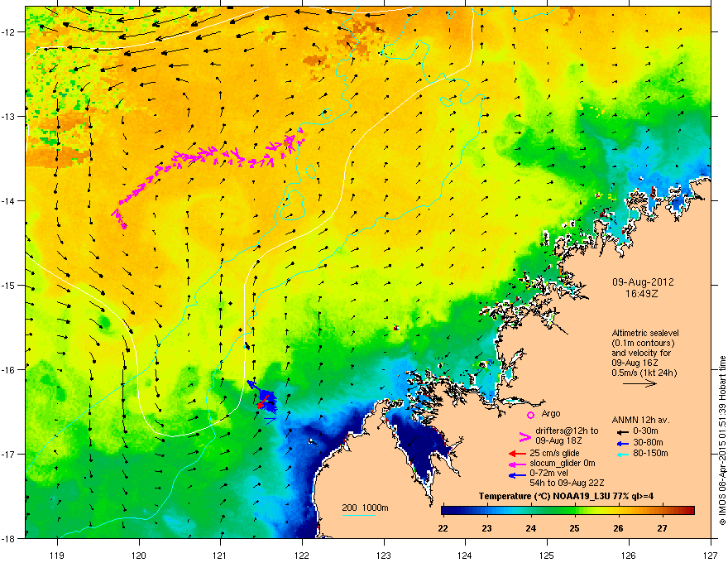Click the colorbar value 23
Viewport: 728px width, 563px height.
point(486,528)
